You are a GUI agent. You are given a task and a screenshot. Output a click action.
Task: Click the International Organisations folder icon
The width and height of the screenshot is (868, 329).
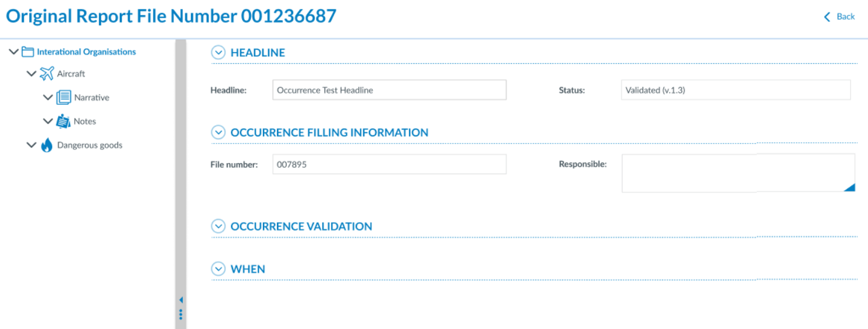click(x=27, y=52)
